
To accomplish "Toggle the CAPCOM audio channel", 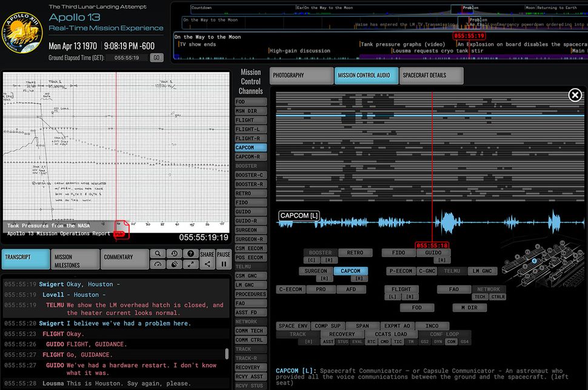I will 252,147.
